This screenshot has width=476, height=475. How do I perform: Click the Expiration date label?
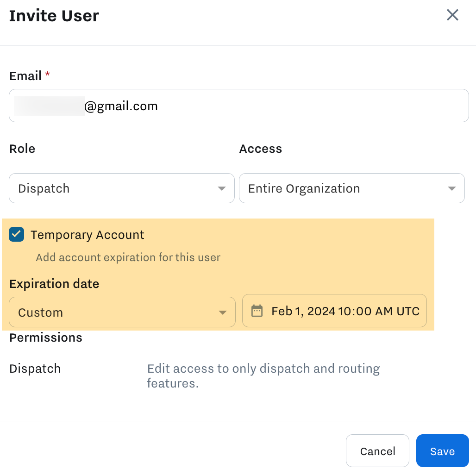(x=54, y=284)
